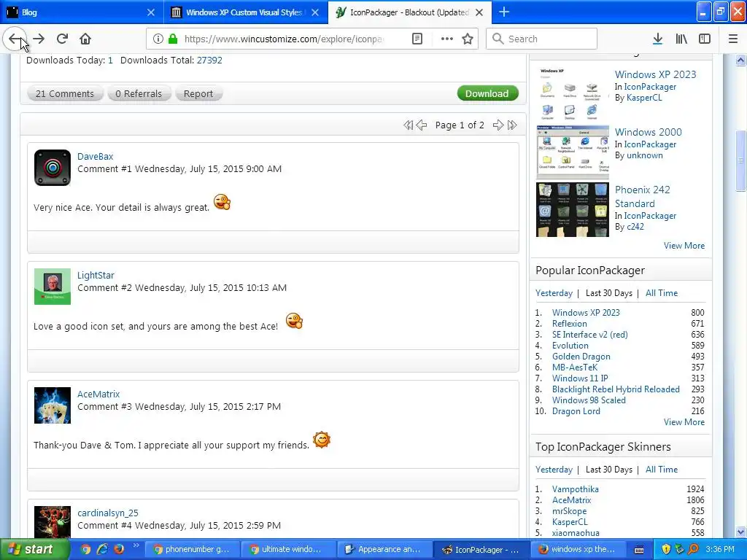This screenshot has width=747, height=560.
Task: Show Popular IconPackager All Time ranking
Action: [x=661, y=293]
